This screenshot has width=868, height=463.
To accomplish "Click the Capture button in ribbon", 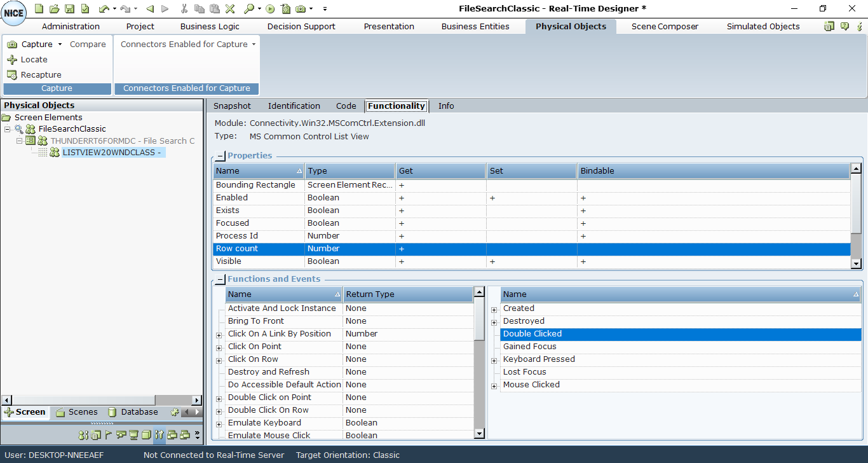I will (x=29, y=45).
